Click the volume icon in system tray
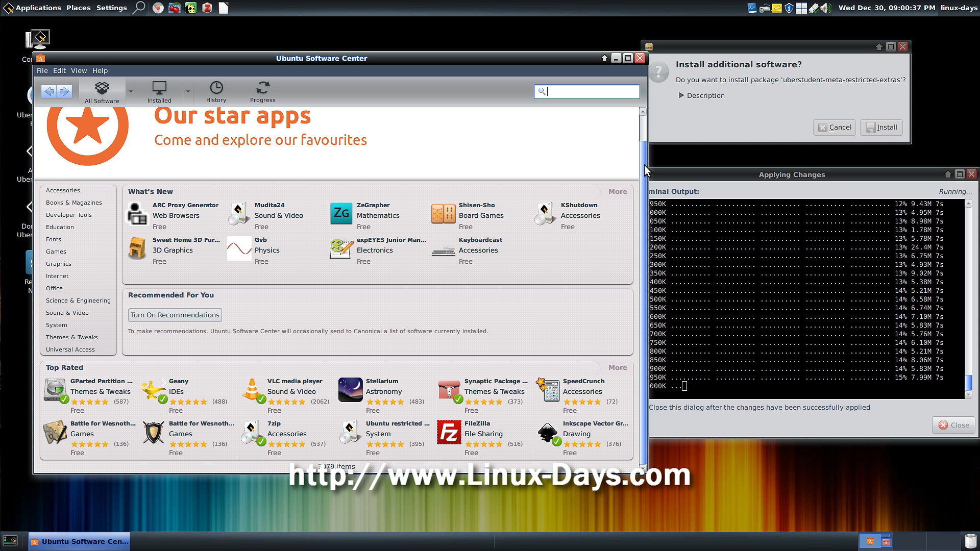980x551 pixels. click(826, 8)
